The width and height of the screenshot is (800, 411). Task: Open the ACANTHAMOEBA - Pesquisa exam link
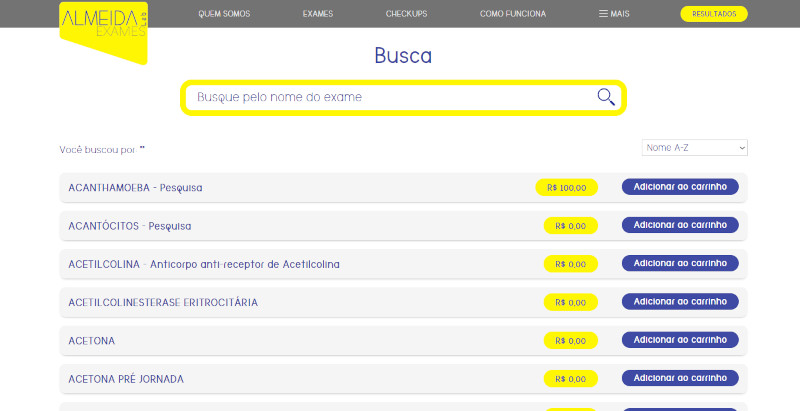coord(135,188)
